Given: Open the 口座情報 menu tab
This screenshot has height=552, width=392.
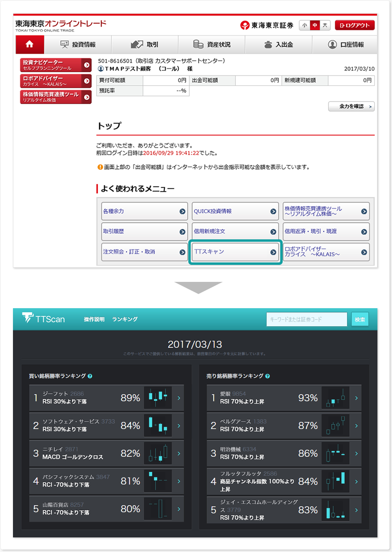Looking at the screenshot, I should tap(345, 45).
